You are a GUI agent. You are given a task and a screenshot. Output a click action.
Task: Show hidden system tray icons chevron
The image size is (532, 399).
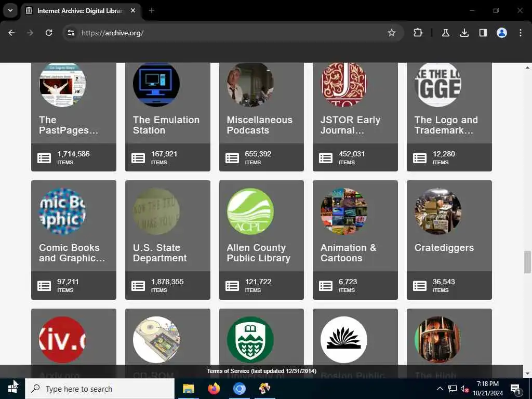[x=440, y=389]
